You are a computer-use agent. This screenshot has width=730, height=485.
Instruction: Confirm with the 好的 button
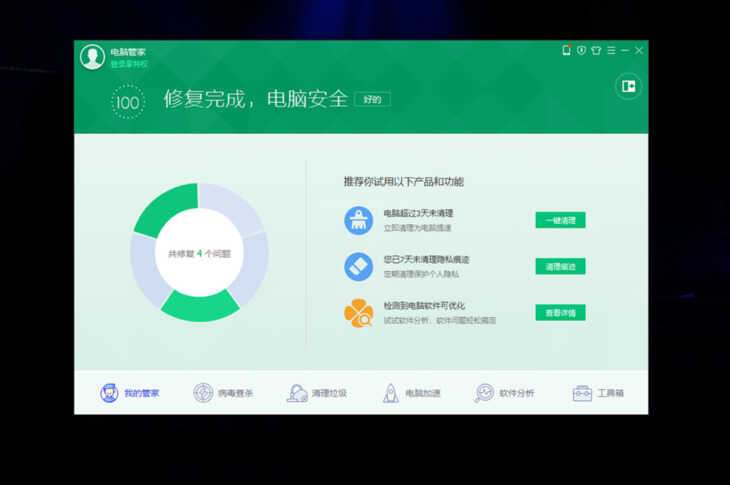pos(372,99)
